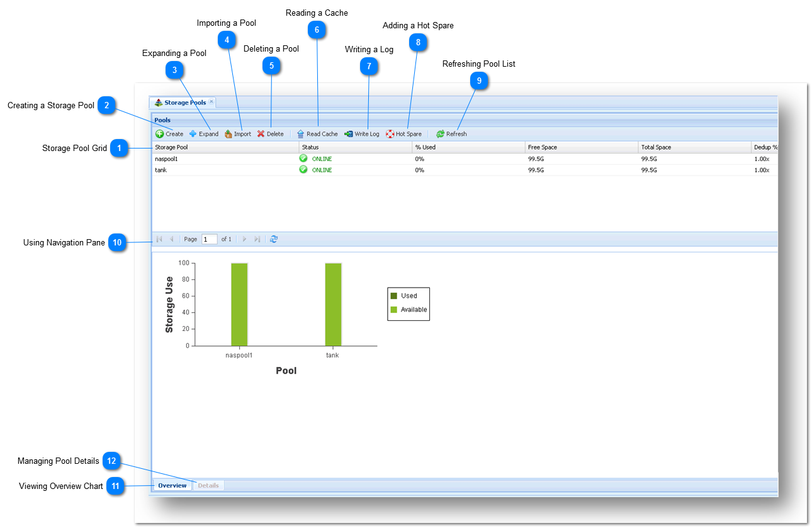Refresh the pool list with the Refresh icon
This screenshot has height=528, width=812.
pyautogui.click(x=441, y=133)
